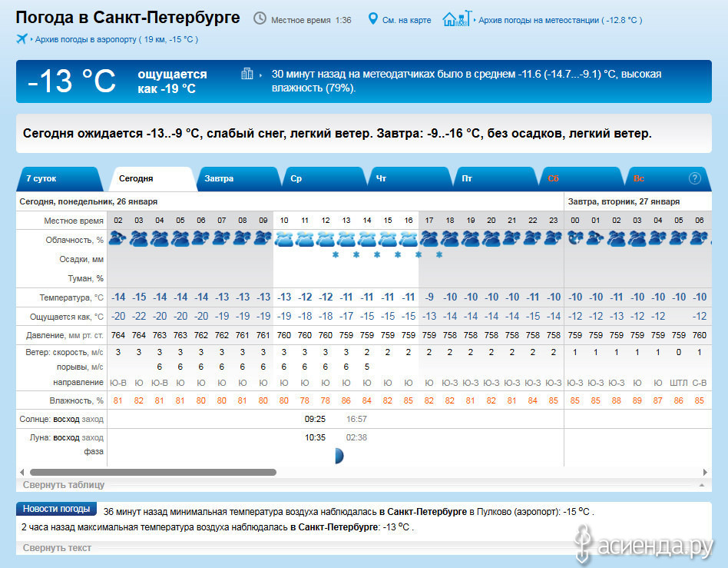
Task: Click the building icon near sensor data
Action: 247,74
